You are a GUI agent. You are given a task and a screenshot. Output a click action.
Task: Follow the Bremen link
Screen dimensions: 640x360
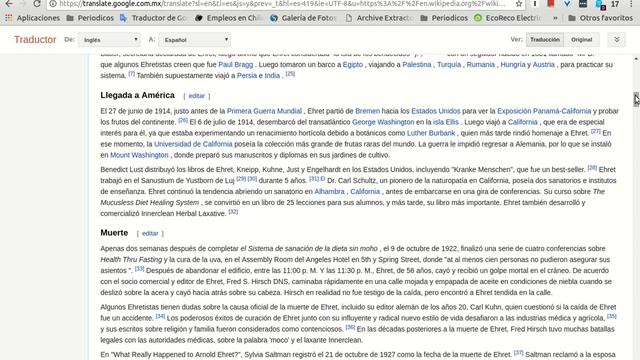(367, 111)
